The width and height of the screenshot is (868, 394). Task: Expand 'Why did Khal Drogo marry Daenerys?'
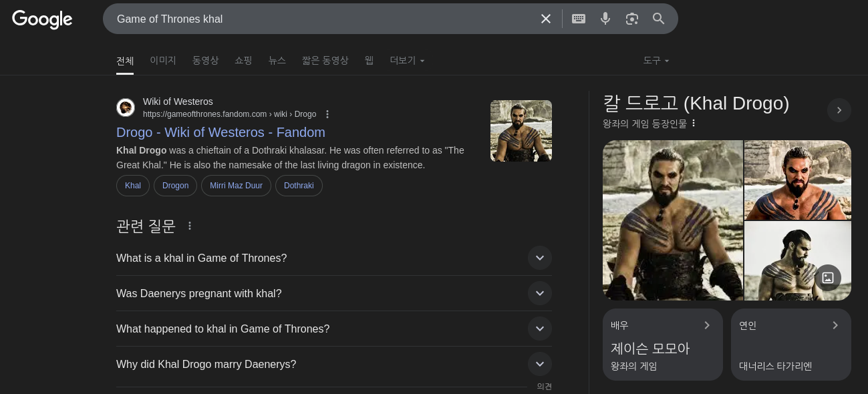pyautogui.click(x=334, y=364)
